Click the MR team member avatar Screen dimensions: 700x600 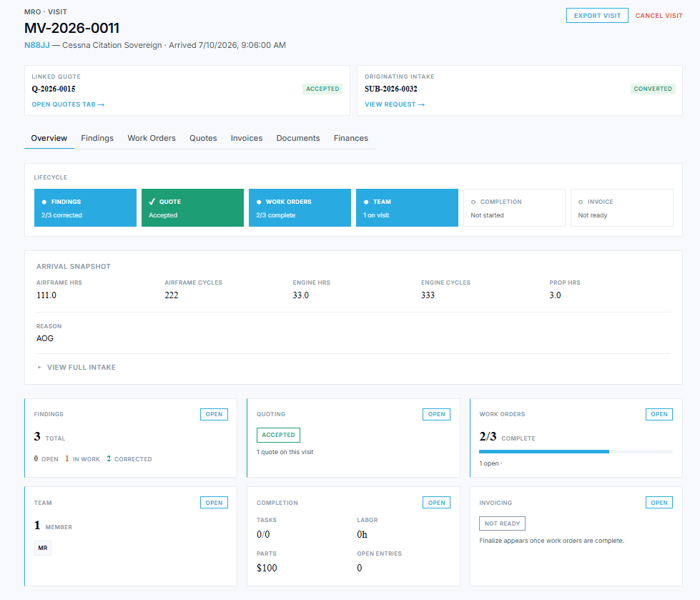click(43, 548)
